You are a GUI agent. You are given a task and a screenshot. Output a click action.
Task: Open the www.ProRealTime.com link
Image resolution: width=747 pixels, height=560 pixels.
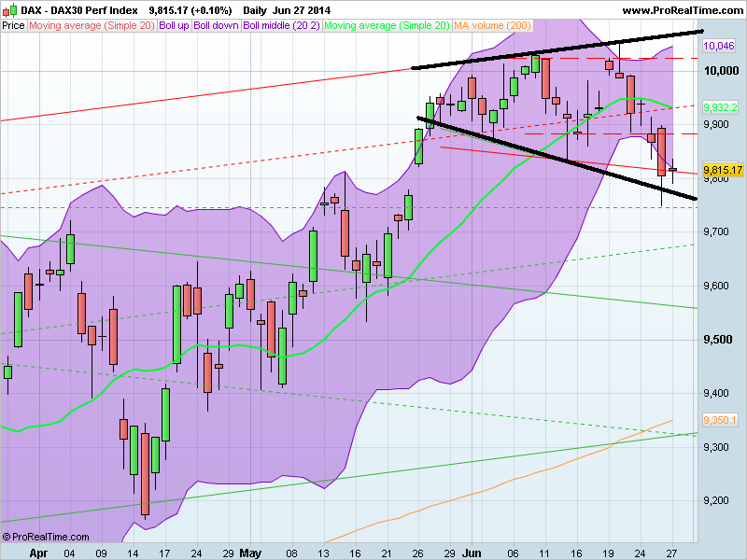pyautogui.click(x=683, y=10)
